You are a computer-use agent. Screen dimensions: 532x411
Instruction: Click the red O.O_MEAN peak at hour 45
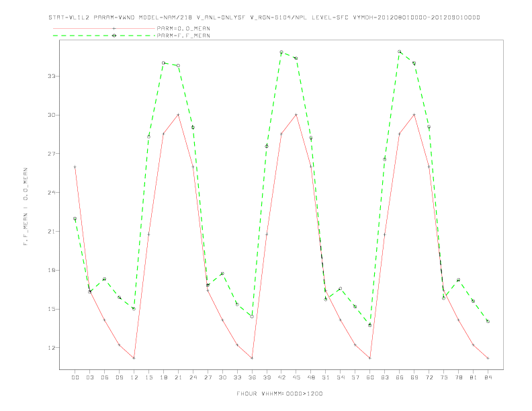point(296,115)
